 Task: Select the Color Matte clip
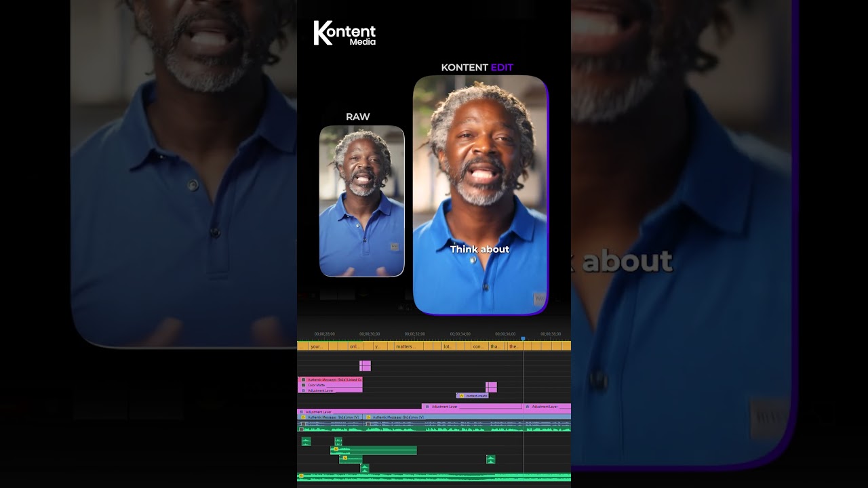tap(330, 385)
